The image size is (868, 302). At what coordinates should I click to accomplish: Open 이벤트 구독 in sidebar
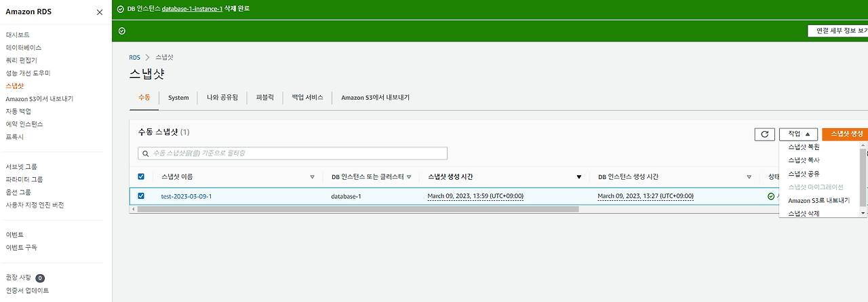(x=21, y=248)
